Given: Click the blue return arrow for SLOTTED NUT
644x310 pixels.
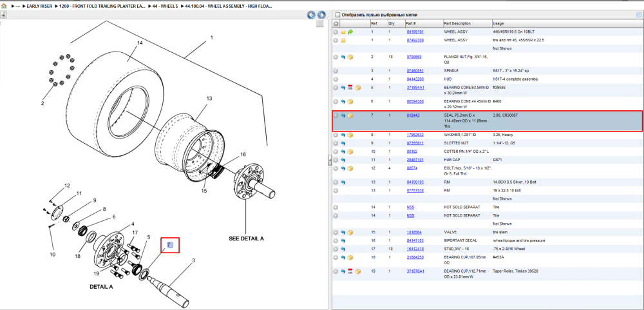Looking at the screenshot, I should click(343, 143).
